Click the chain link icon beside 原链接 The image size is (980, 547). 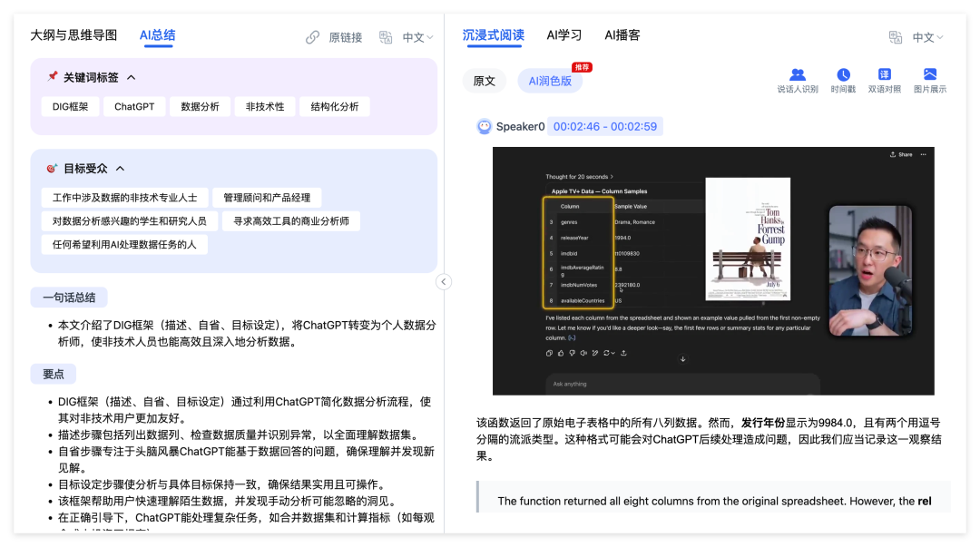click(x=313, y=37)
